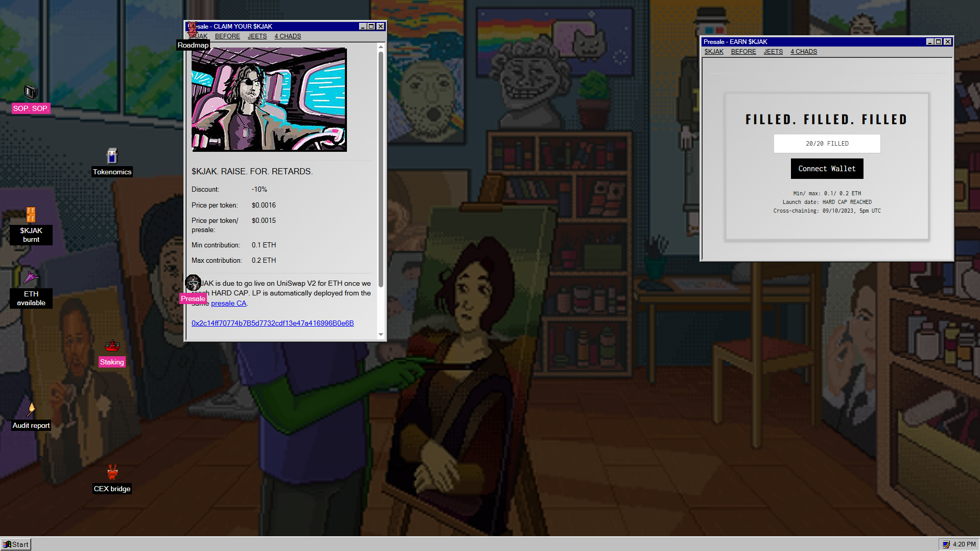Maximize the EARN $KJAK window

[939, 42]
